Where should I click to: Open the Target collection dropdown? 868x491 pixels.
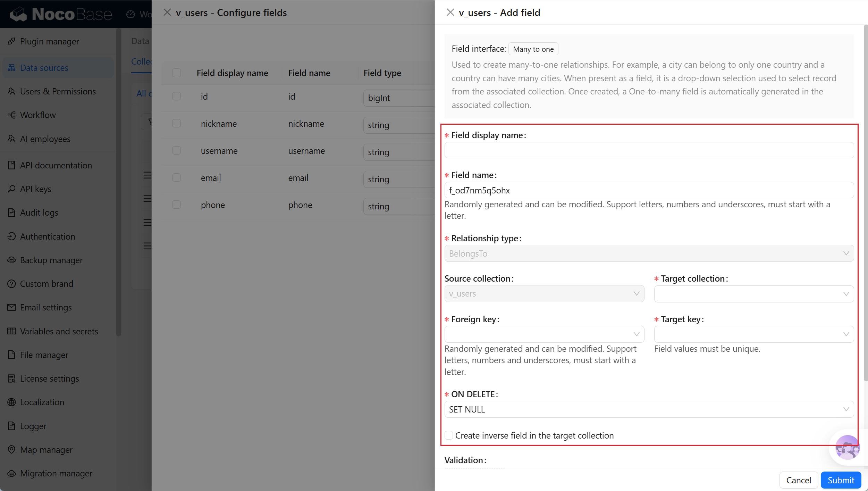[x=754, y=294]
